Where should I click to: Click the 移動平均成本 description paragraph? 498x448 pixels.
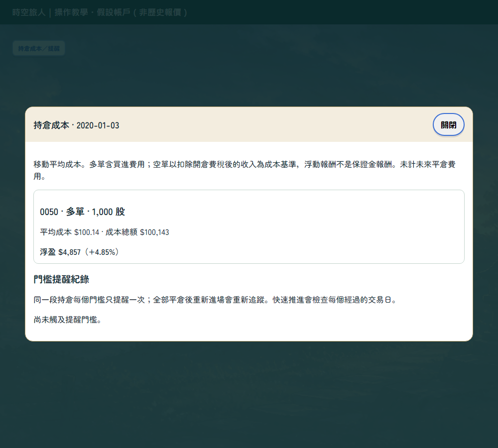245,170
